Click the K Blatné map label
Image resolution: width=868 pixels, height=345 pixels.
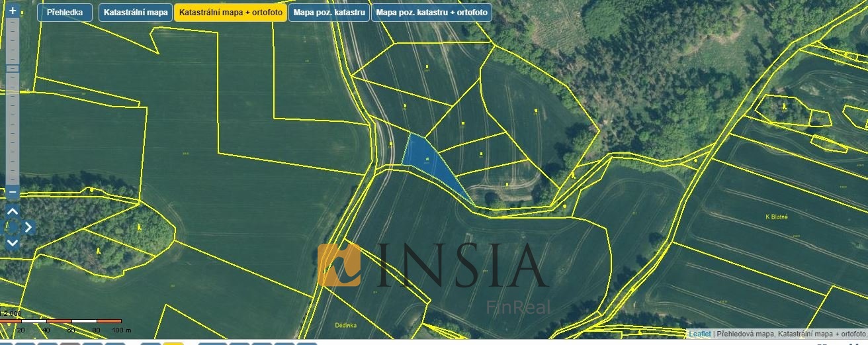point(778,217)
